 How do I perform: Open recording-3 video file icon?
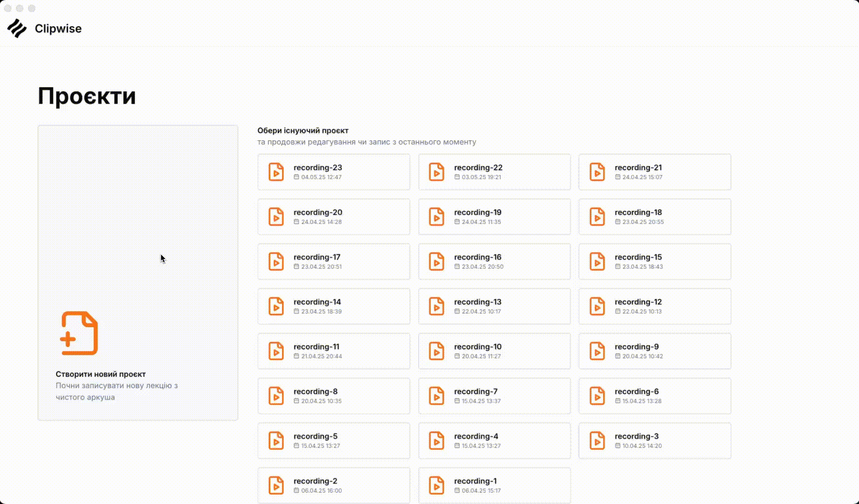click(x=597, y=441)
